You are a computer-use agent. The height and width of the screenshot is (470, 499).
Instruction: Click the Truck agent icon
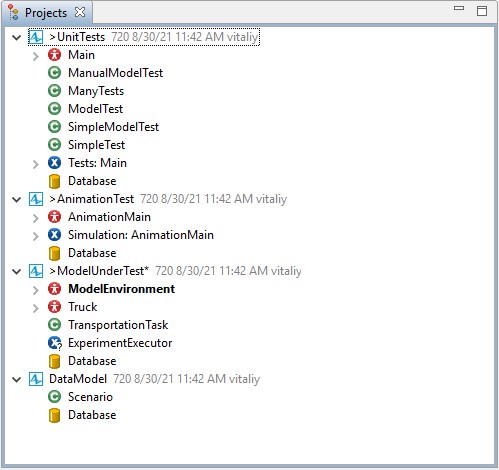[x=54, y=307]
